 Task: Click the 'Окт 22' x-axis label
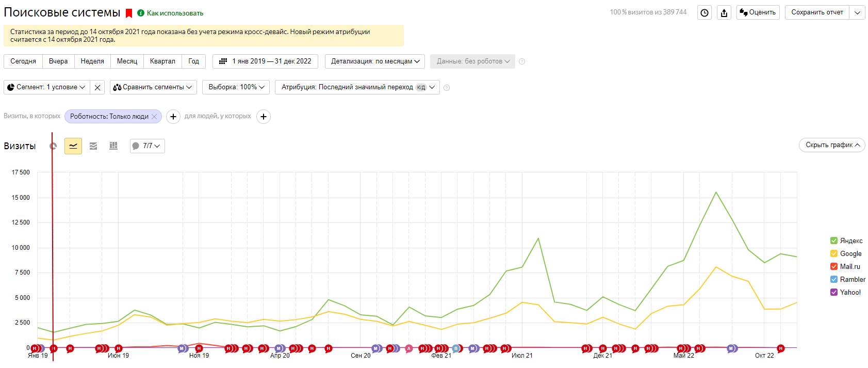[x=764, y=356]
